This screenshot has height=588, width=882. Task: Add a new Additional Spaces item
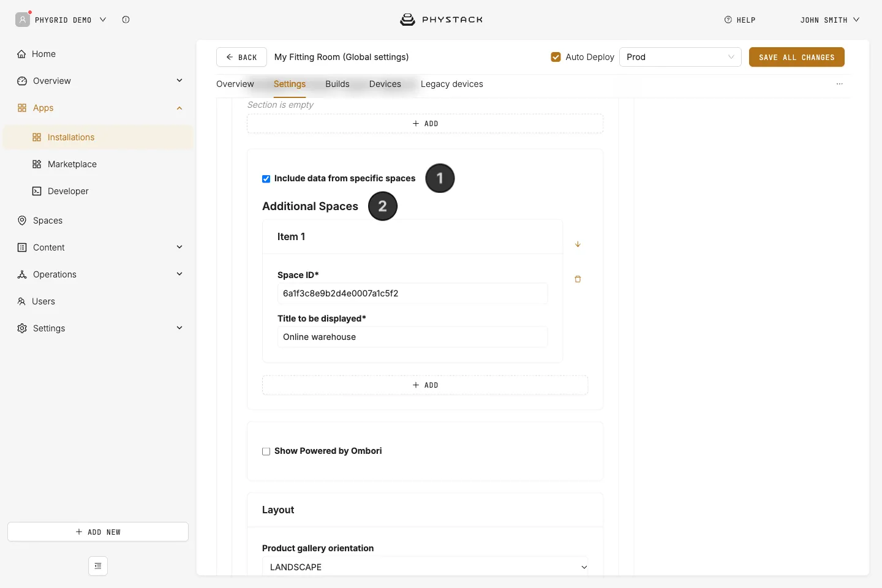[x=425, y=385]
